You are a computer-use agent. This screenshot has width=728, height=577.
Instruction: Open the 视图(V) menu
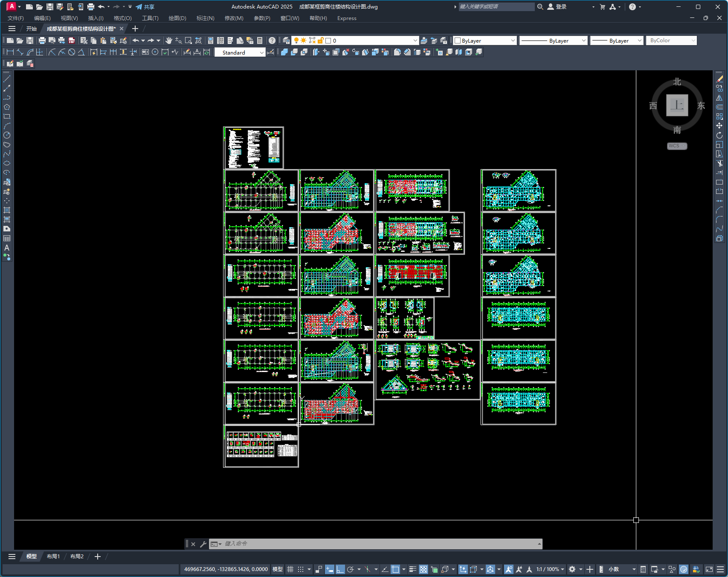pyautogui.click(x=69, y=18)
